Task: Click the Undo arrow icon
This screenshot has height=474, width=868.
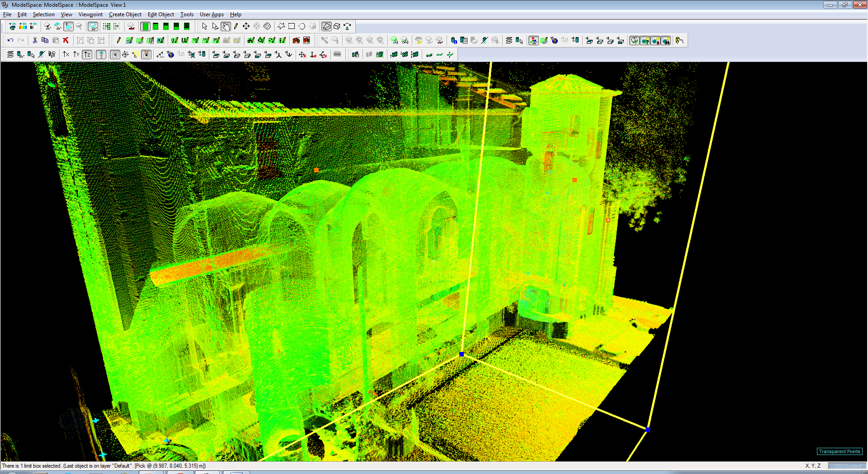Action: pyautogui.click(x=10, y=40)
